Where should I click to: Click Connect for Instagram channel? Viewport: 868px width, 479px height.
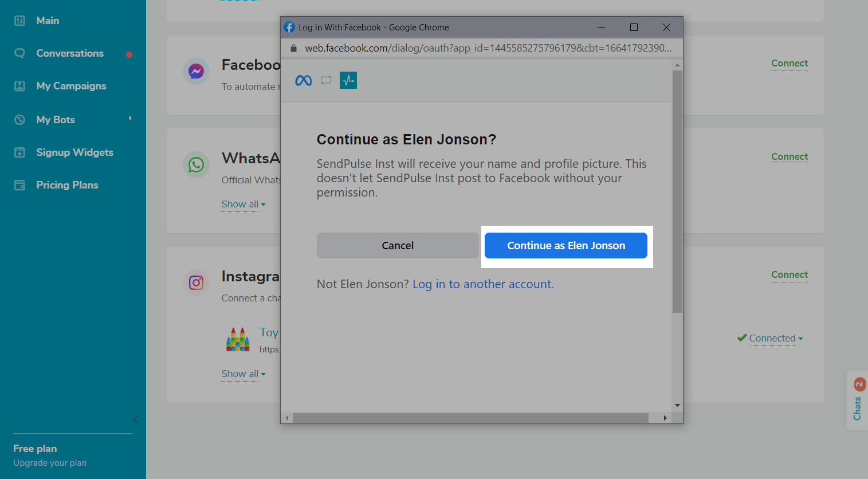pyautogui.click(x=790, y=275)
